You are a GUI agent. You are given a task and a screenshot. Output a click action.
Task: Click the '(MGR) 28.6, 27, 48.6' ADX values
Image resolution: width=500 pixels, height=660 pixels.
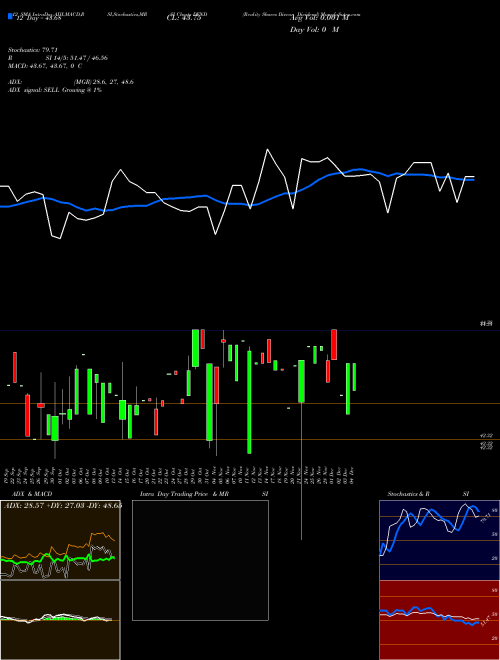(103, 82)
